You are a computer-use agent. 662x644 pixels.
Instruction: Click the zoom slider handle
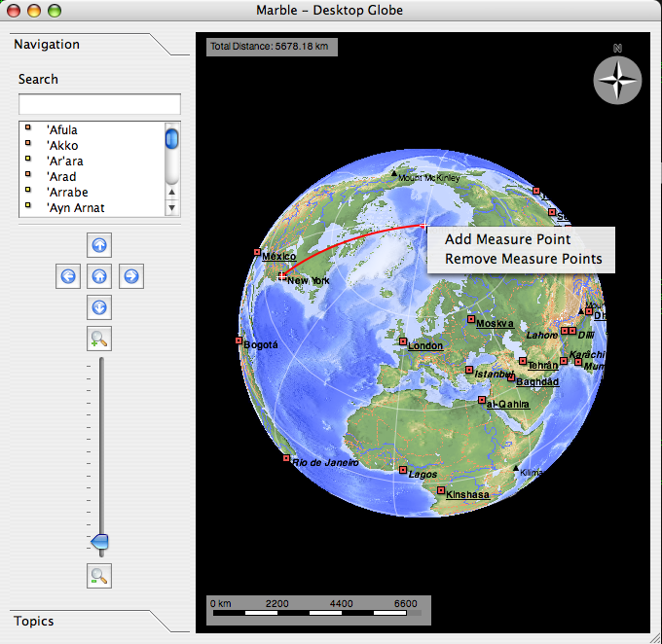99,541
